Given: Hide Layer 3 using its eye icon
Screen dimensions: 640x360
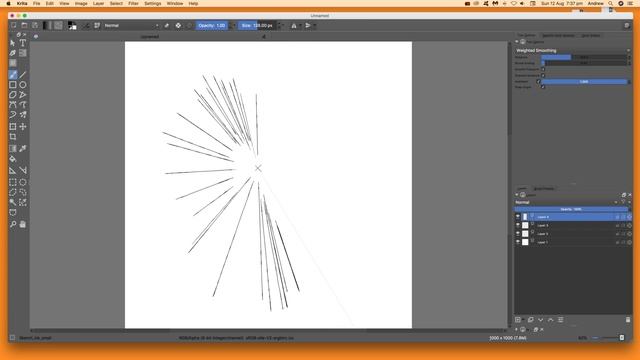Looking at the screenshot, I should coord(518,225).
